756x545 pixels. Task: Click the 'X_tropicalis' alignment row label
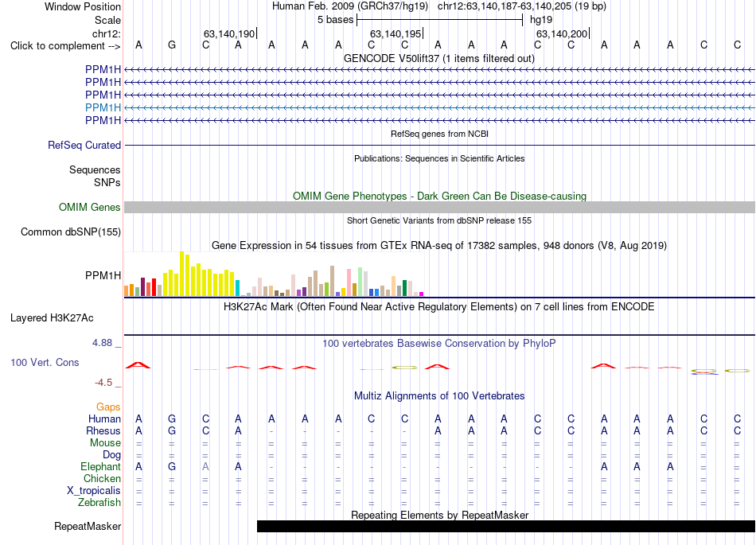pos(94,491)
